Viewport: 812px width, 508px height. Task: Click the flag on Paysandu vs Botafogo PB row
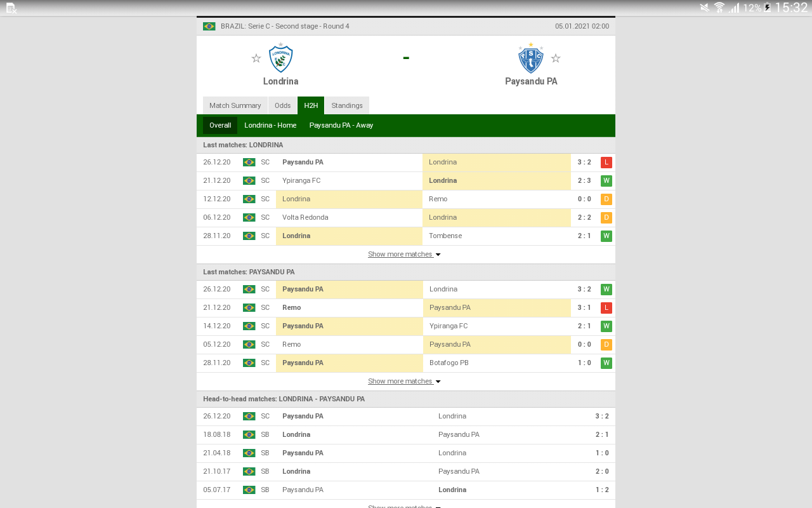click(x=249, y=363)
